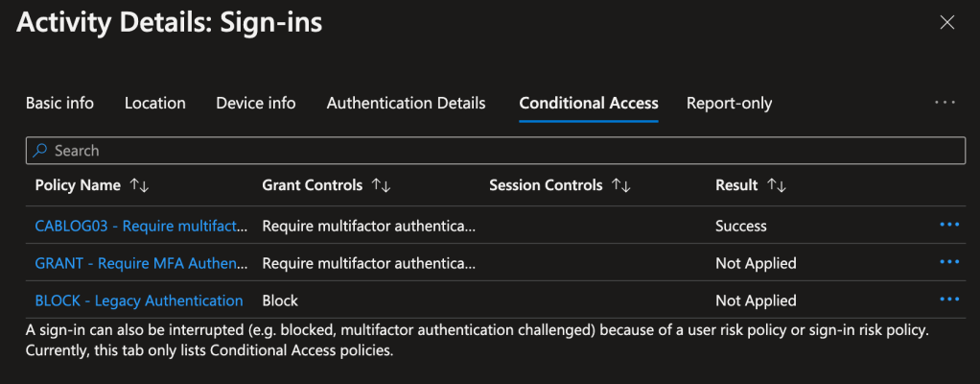
Task: Click the search magnifier icon
Action: [x=40, y=151]
